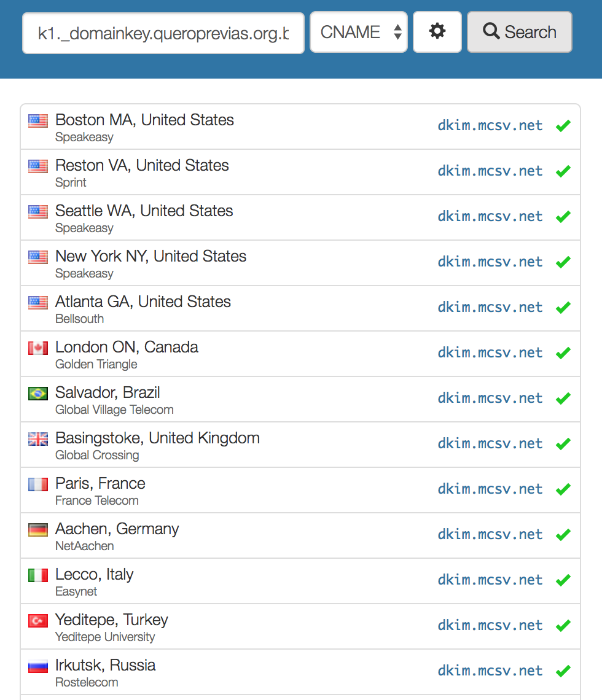Click the Canada flag icon

pos(38,348)
